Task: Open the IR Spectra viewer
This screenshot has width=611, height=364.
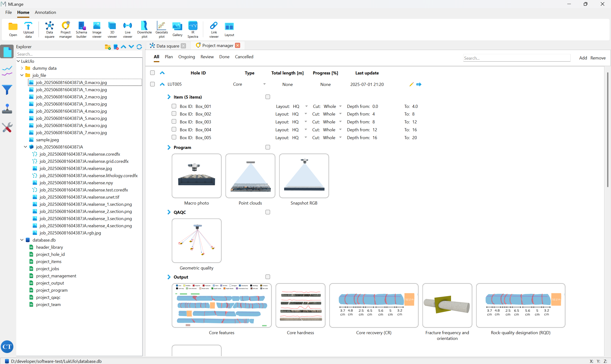Action: (192, 29)
